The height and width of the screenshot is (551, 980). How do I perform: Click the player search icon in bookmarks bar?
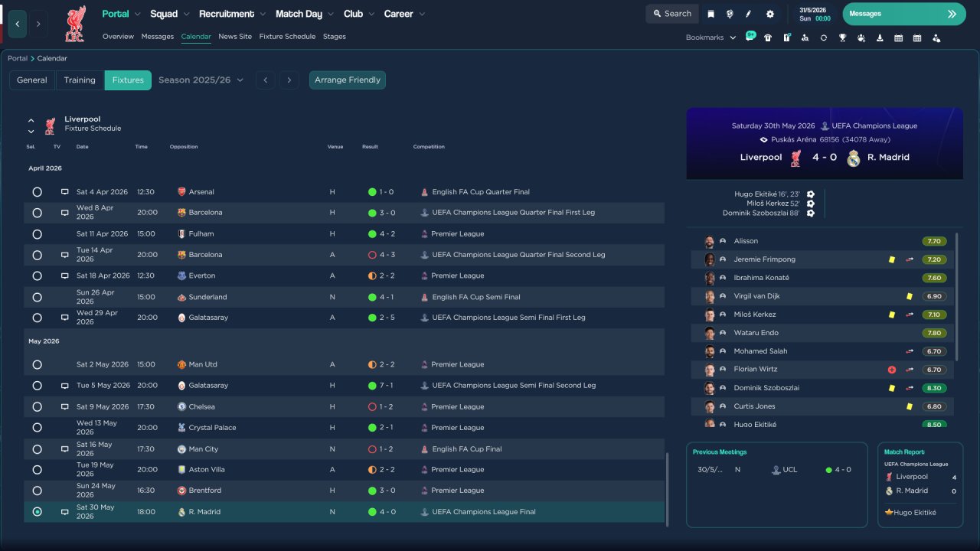click(805, 37)
